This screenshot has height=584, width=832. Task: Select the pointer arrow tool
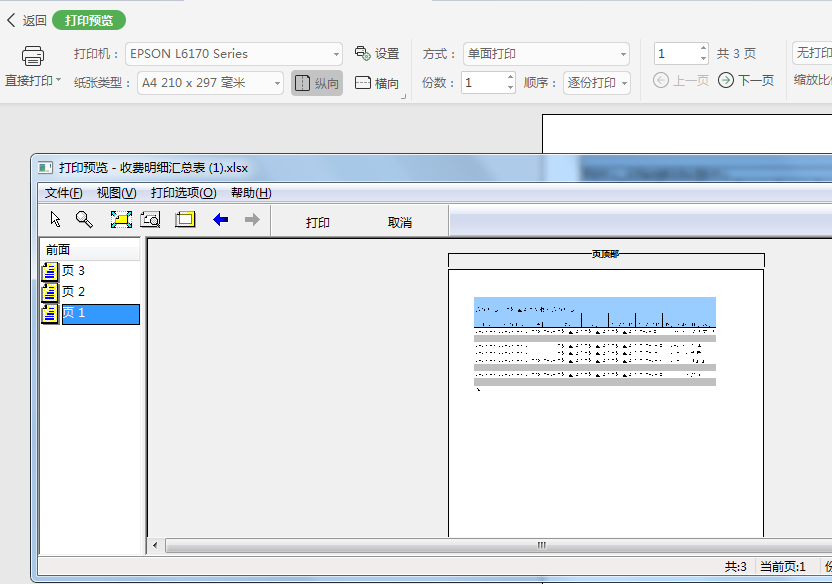click(x=55, y=220)
